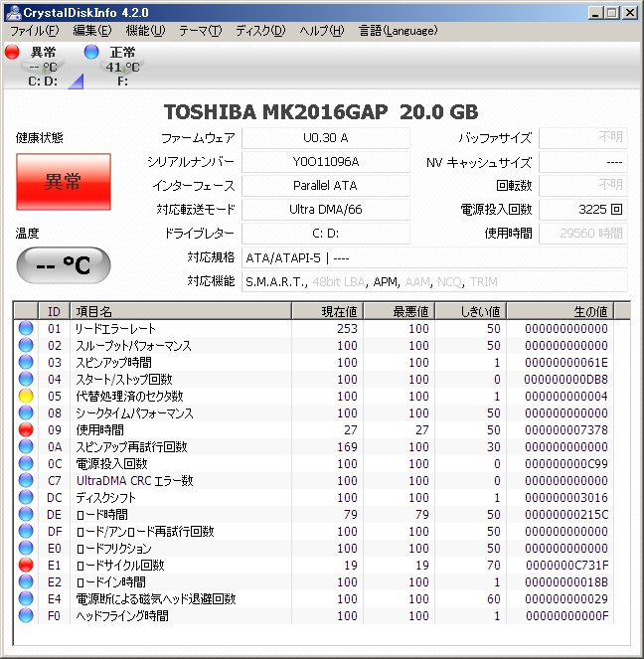Open the 言語(Language) menu
This screenshot has height=659, width=644.
pyautogui.click(x=398, y=31)
